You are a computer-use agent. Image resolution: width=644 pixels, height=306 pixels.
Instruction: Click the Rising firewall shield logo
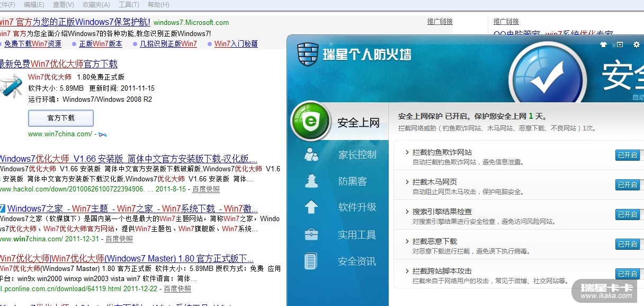tap(308, 54)
